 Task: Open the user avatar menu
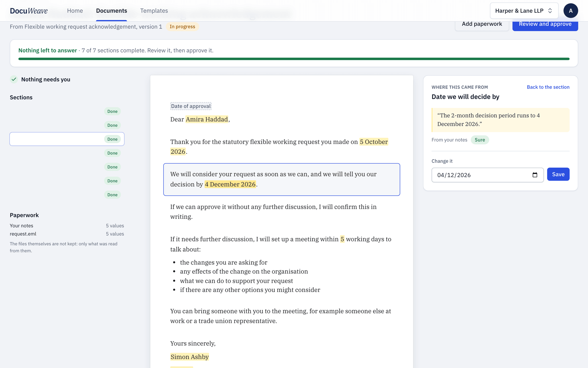pyautogui.click(x=571, y=11)
